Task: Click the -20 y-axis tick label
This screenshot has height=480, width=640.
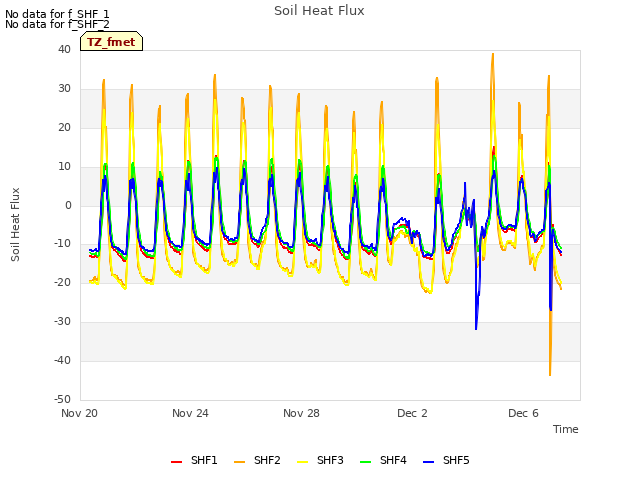Action: 63,282
